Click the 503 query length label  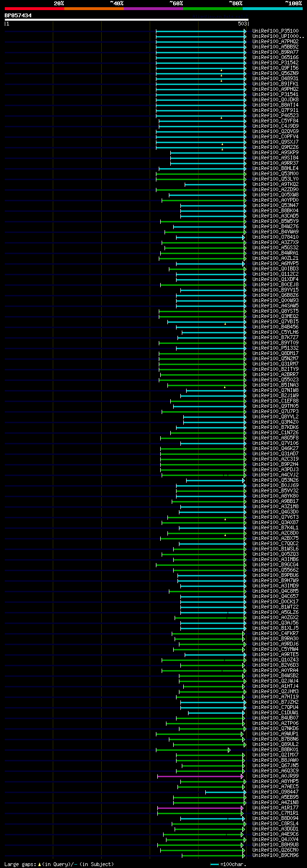click(242, 24)
